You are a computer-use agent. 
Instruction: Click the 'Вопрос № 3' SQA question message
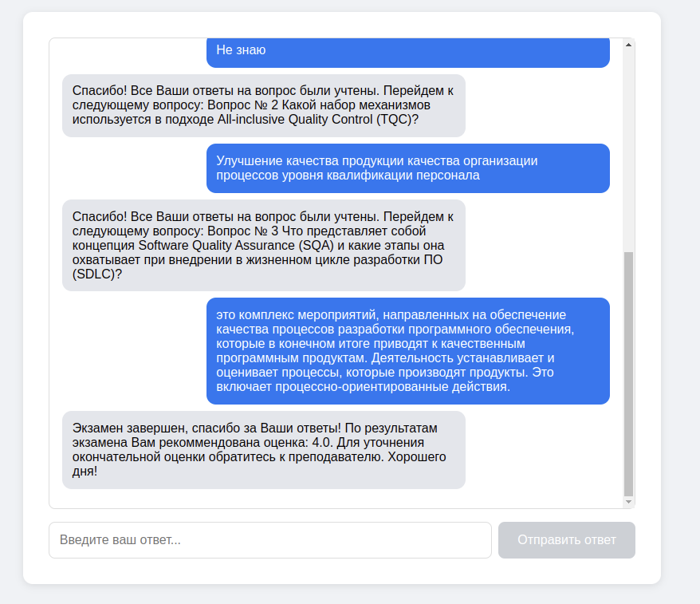click(x=264, y=245)
